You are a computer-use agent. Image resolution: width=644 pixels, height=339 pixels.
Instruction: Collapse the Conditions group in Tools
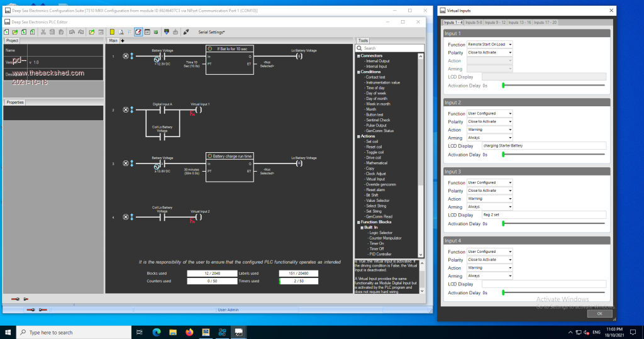pyautogui.click(x=358, y=72)
